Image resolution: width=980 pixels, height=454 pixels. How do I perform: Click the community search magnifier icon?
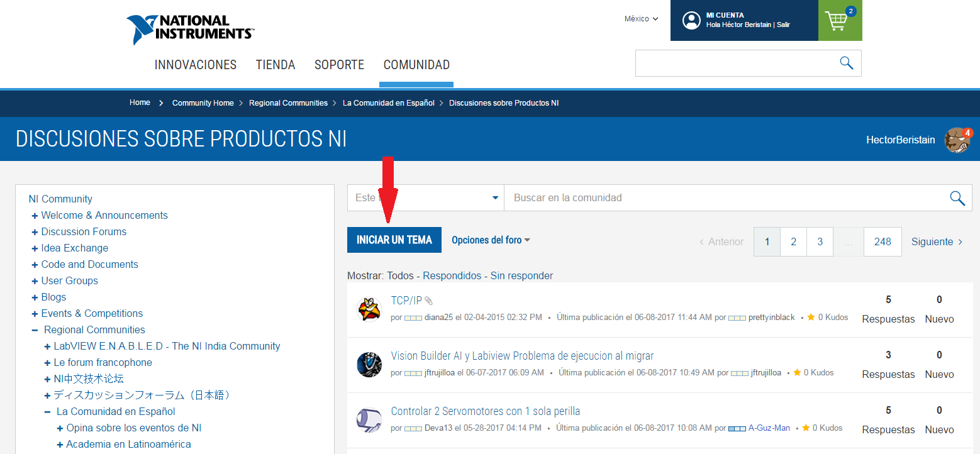coord(957,198)
